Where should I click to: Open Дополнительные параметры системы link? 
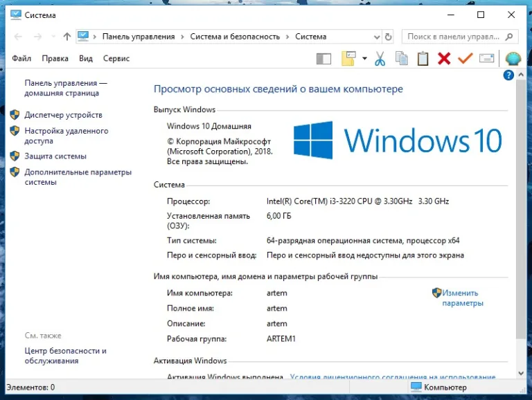click(x=78, y=177)
